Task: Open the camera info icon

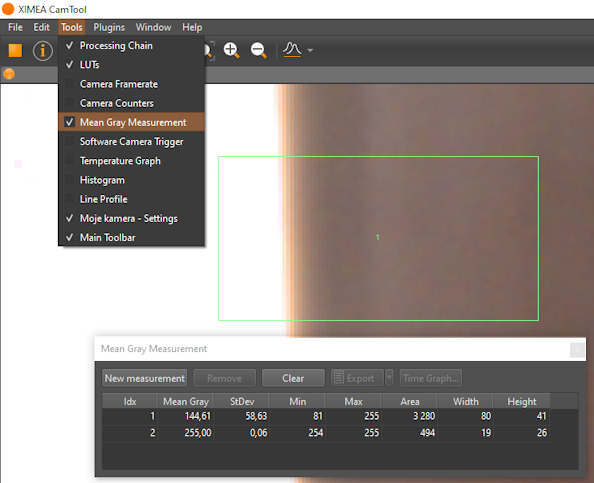Action: click(42, 50)
